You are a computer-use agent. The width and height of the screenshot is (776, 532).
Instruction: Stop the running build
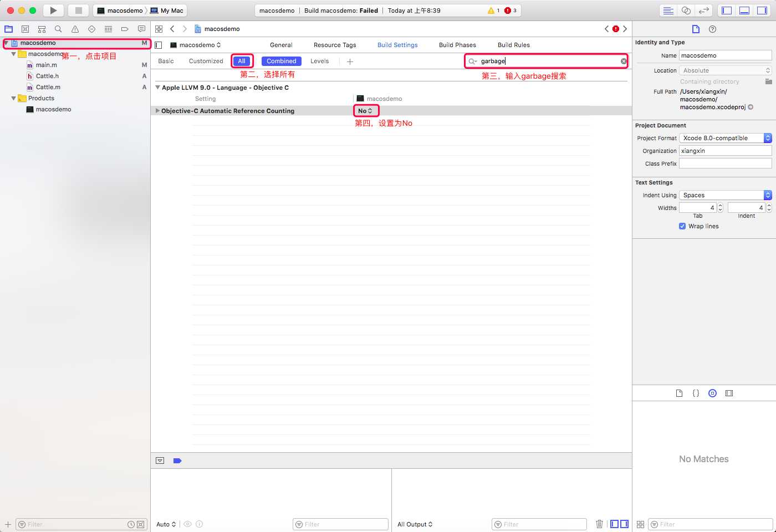click(79, 11)
